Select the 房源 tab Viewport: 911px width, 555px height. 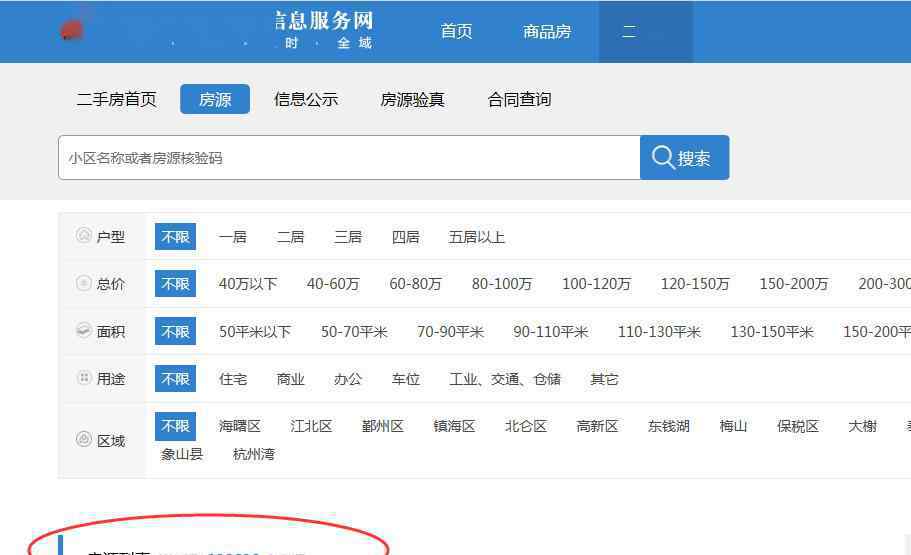tap(215, 99)
